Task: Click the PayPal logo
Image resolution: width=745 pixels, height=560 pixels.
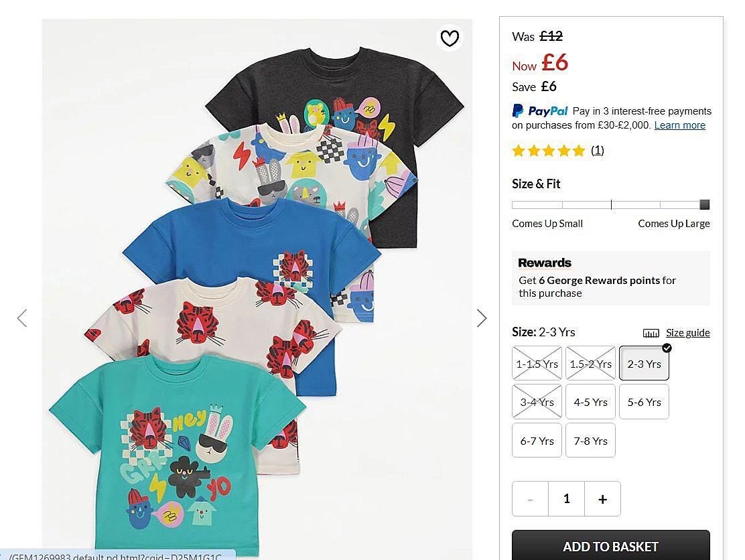Action: tap(540, 111)
